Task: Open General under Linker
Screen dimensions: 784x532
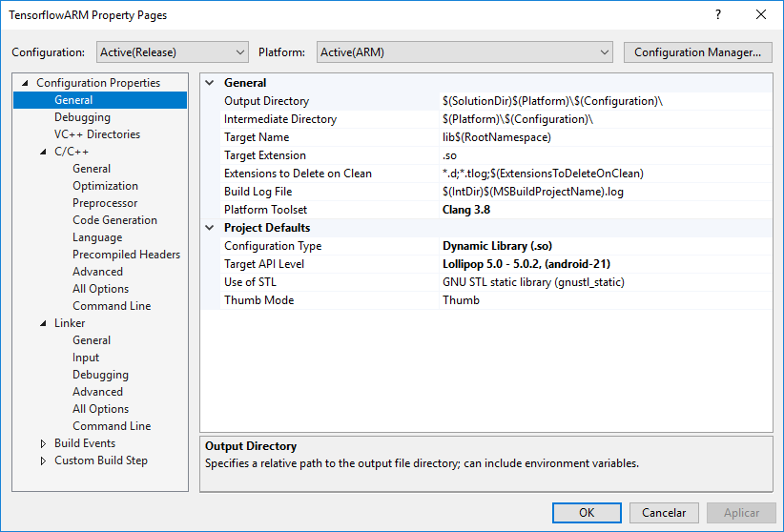Action: [x=92, y=340]
